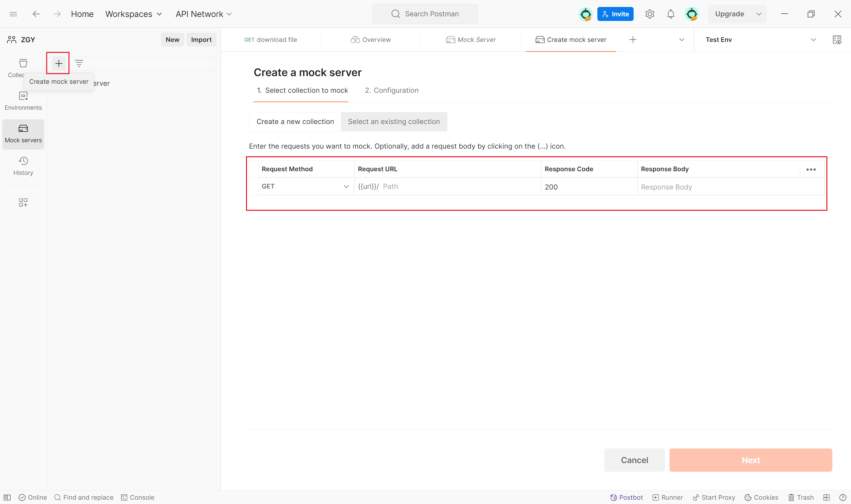Click the ZGY workspace name
This screenshot has height=504, width=851.
click(x=28, y=40)
